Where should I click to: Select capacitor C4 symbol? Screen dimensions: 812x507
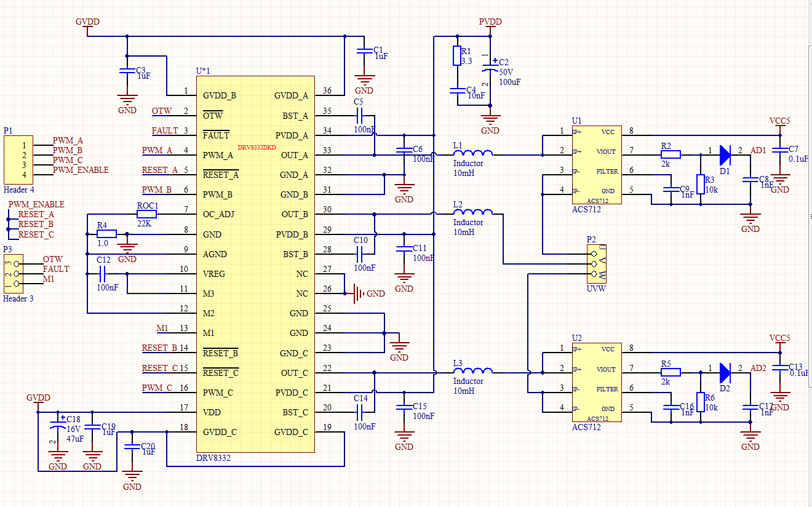point(456,90)
